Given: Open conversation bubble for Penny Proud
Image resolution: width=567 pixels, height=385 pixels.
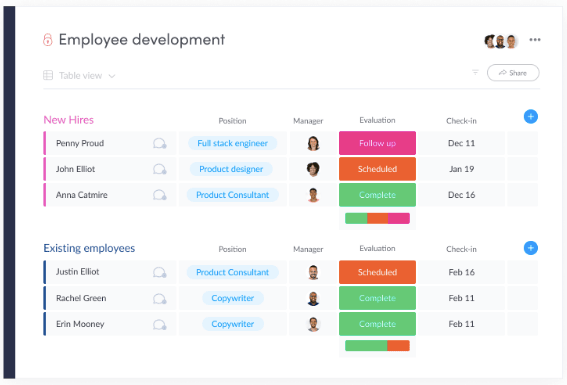Looking at the screenshot, I should coord(159,144).
